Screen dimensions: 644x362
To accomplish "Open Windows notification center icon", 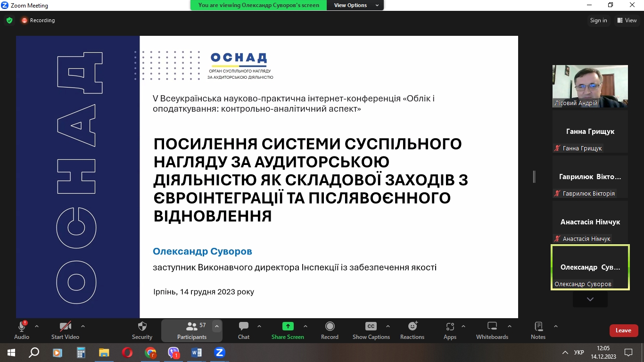I will (x=628, y=353).
